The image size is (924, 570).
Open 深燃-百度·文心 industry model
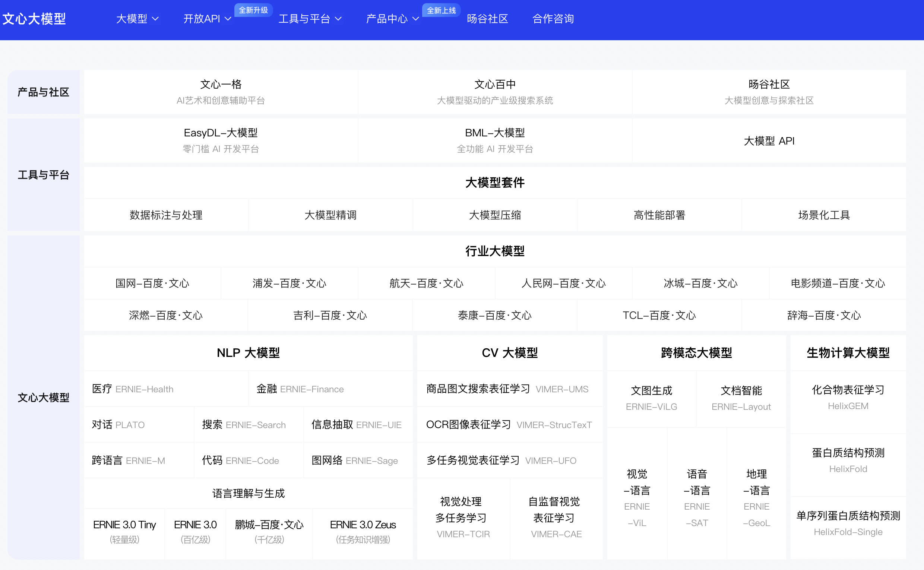pos(166,315)
